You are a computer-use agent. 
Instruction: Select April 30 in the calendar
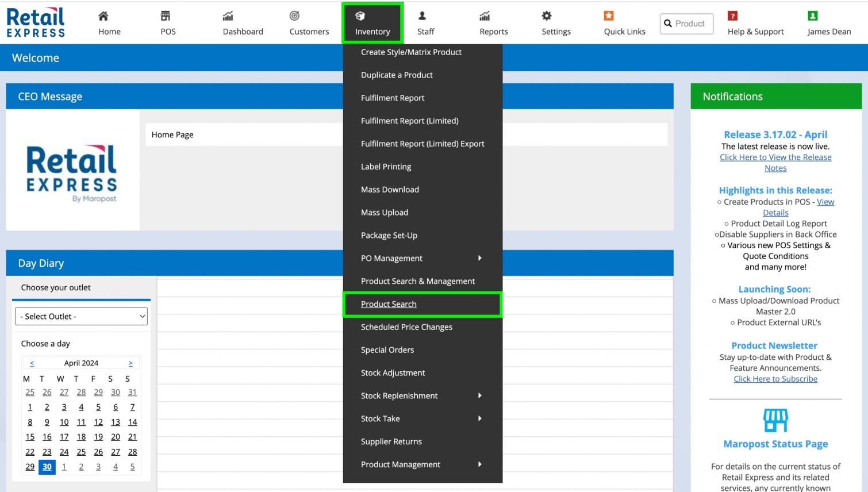coord(47,467)
